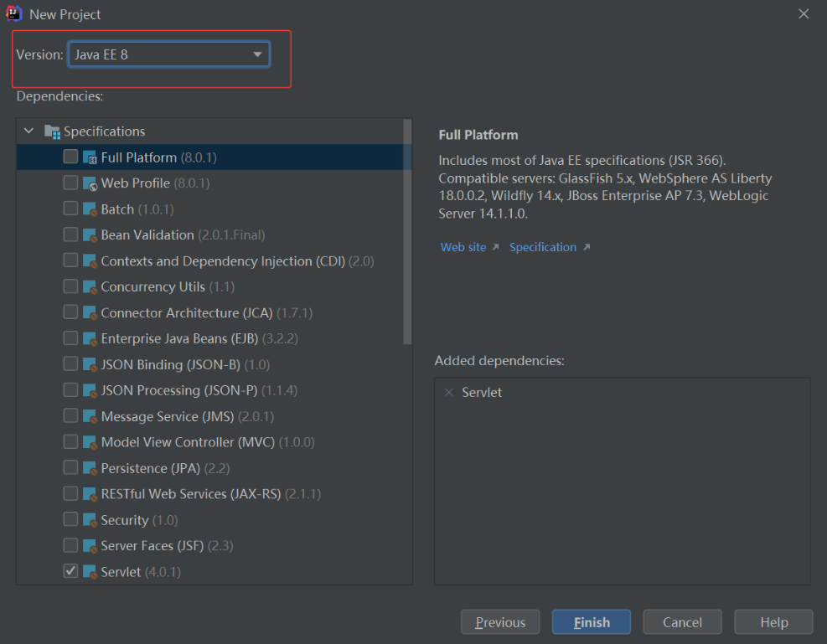
Task: Click the RESTful Web Services icon
Action: pos(90,494)
